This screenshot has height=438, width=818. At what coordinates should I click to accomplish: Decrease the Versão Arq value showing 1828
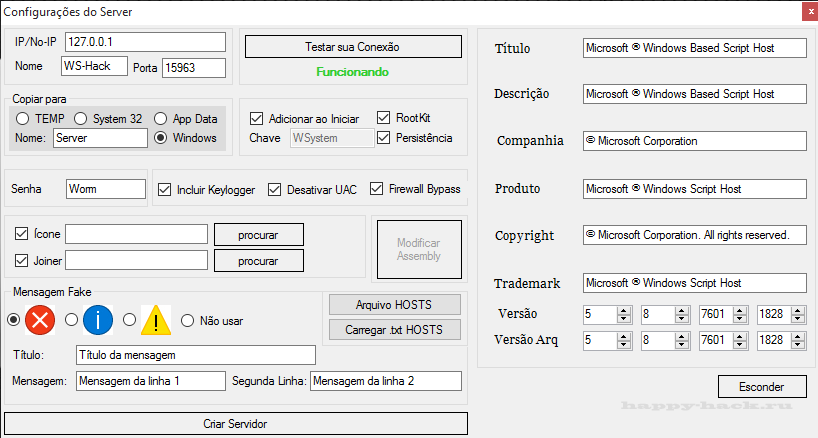click(798, 344)
